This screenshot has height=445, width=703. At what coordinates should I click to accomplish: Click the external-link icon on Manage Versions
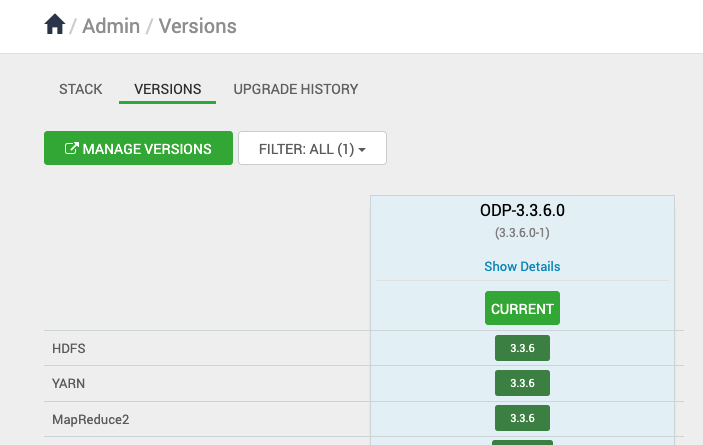click(71, 149)
